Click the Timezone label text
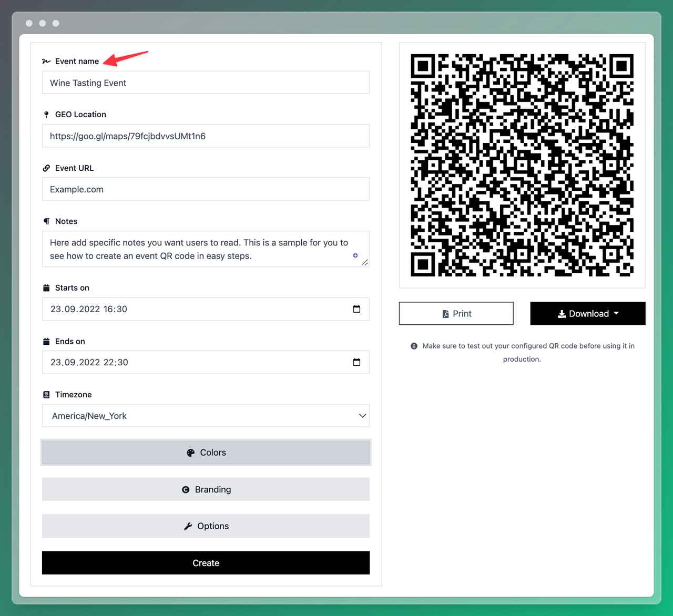Image resolution: width=673 pixels, height=616 pixels. coord(74,395)
